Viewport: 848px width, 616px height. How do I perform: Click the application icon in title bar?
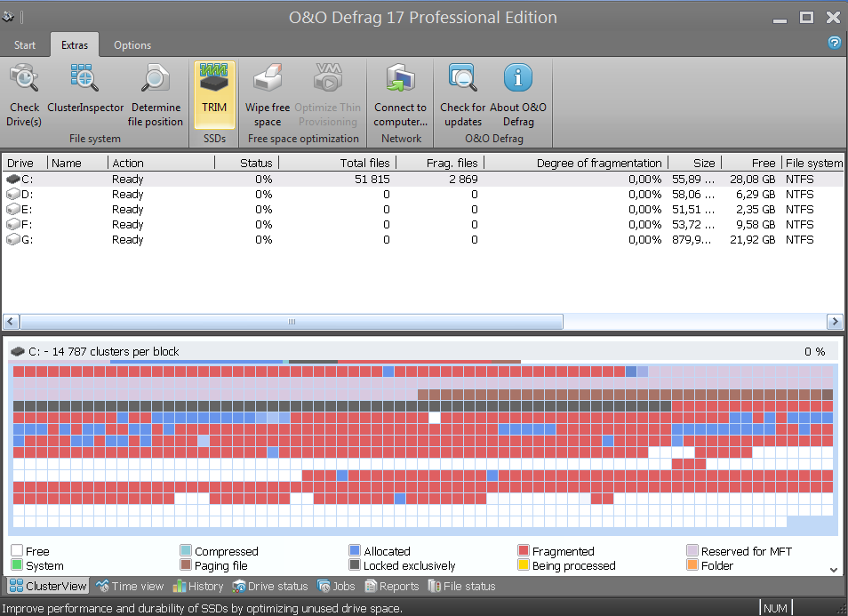point(8,17)
